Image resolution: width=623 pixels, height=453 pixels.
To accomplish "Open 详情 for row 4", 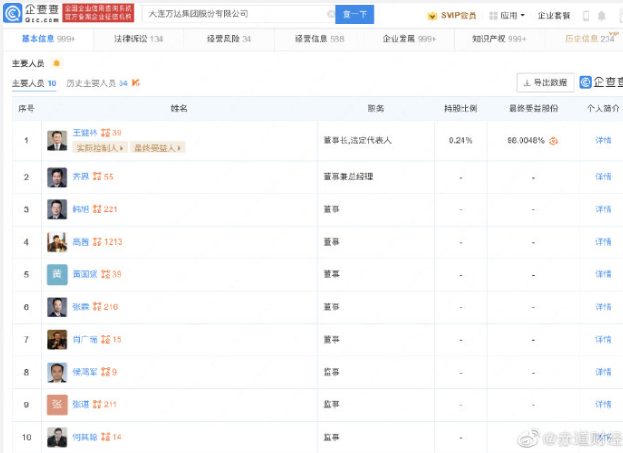I will (603, 242).
